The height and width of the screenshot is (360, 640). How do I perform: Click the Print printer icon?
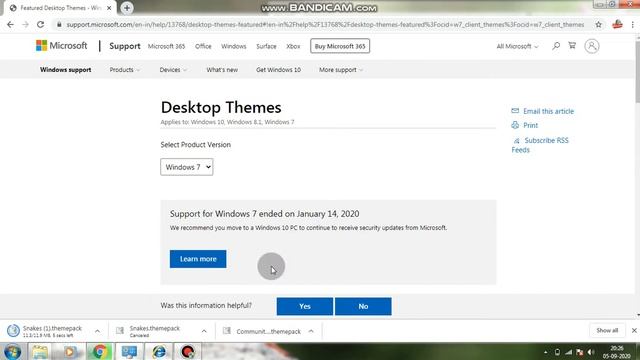tap(515, 125)
